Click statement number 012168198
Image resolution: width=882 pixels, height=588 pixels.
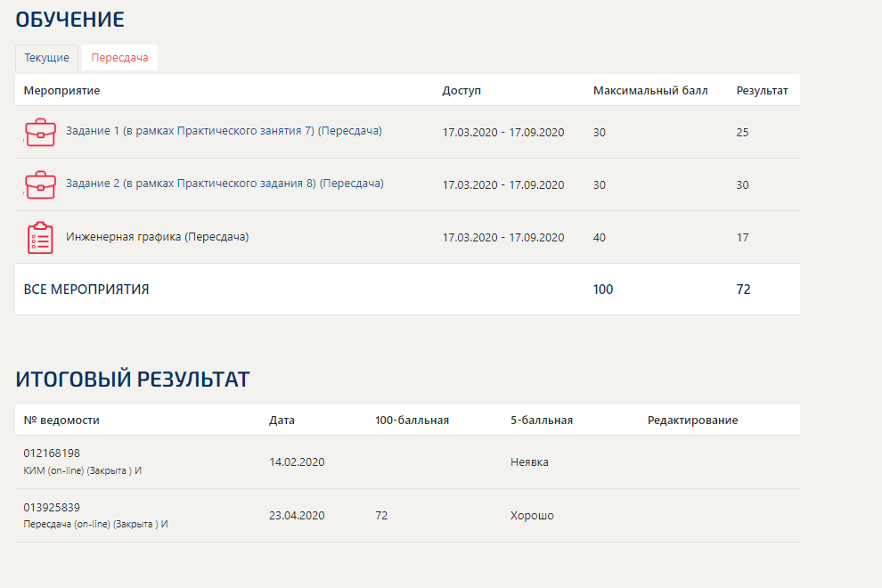pos(52,453)
